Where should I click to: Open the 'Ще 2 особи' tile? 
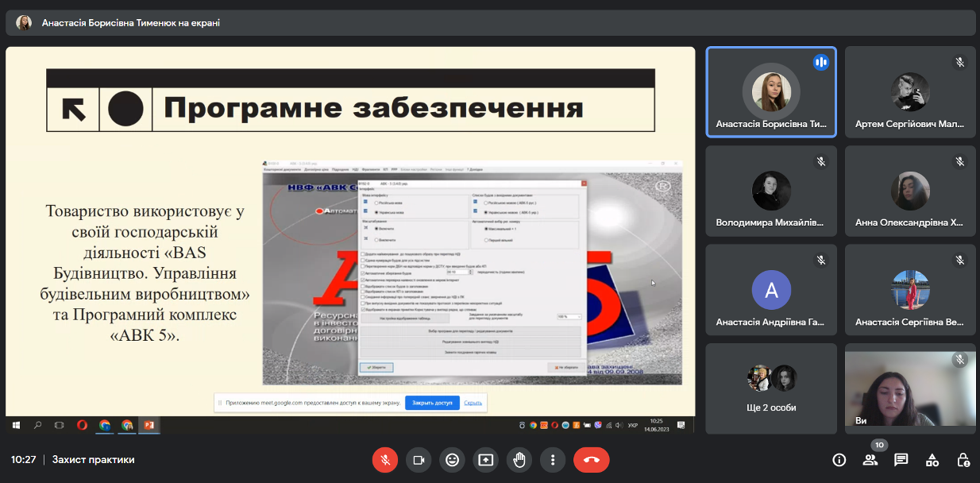pyautogui.click(x=771, y=388)
